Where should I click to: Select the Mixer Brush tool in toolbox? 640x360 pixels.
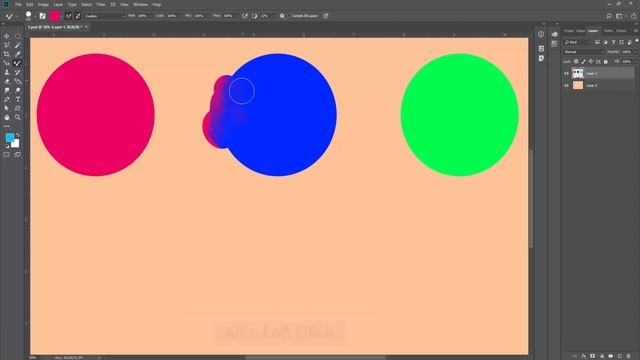(x=18, y=63)
